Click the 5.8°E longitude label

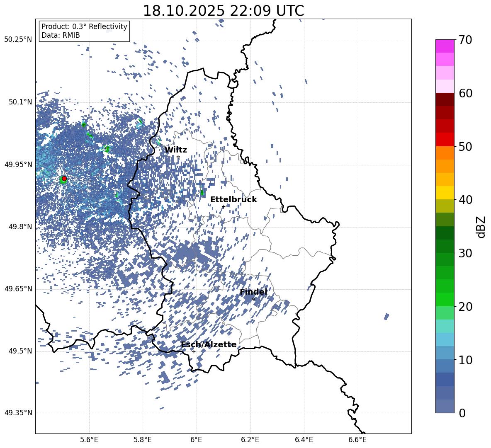coord(143,440)
